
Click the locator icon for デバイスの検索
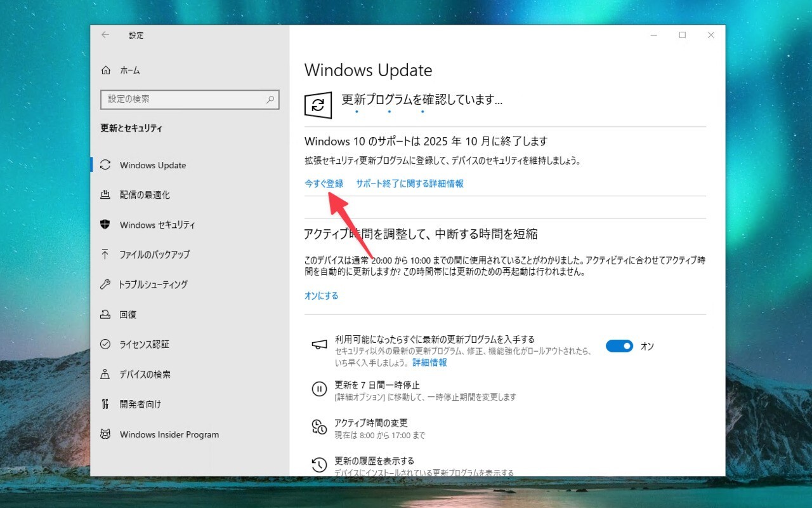click(105, 374)
